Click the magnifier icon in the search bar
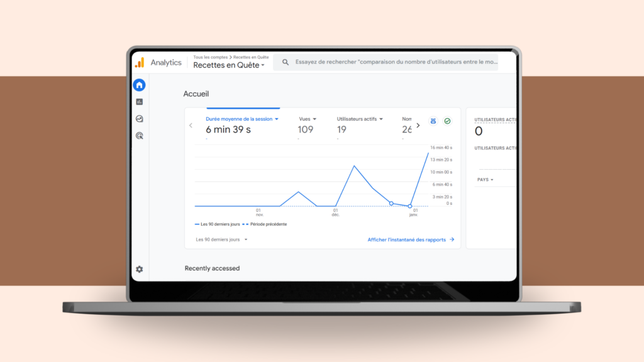 [286, 62]
